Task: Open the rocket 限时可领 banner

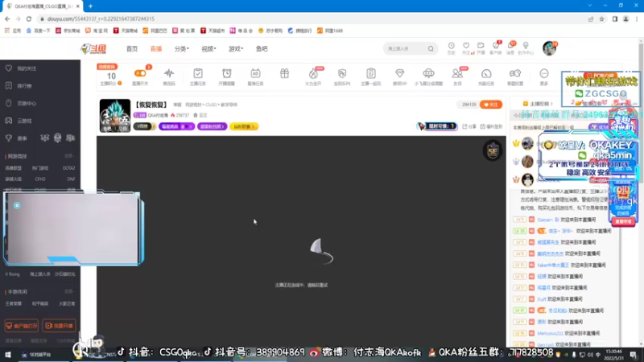Action: 437,126
